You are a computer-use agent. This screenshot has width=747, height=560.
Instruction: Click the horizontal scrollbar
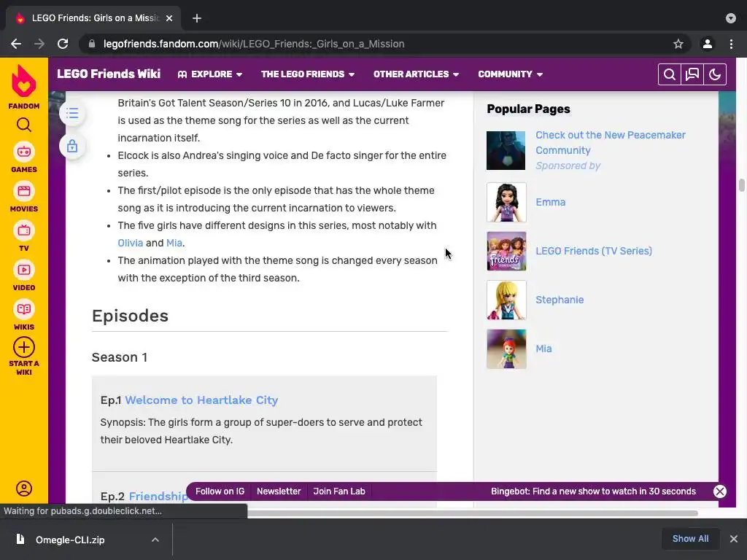[473, 513]
